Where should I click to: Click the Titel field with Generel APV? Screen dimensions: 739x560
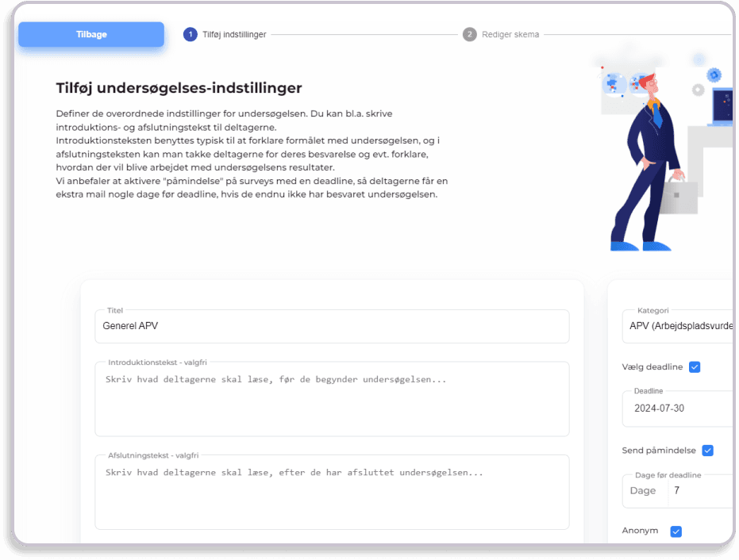(332, 326)
